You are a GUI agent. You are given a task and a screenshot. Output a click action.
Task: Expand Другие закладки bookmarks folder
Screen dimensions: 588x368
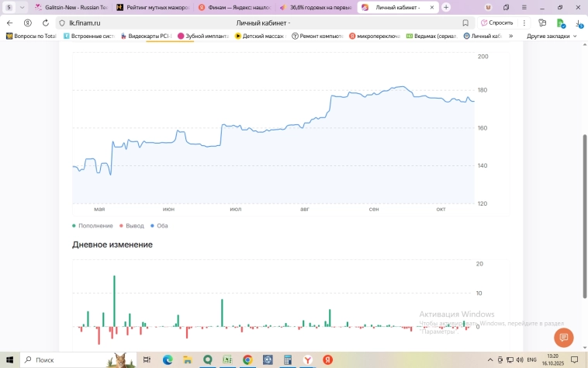point(552,36)
